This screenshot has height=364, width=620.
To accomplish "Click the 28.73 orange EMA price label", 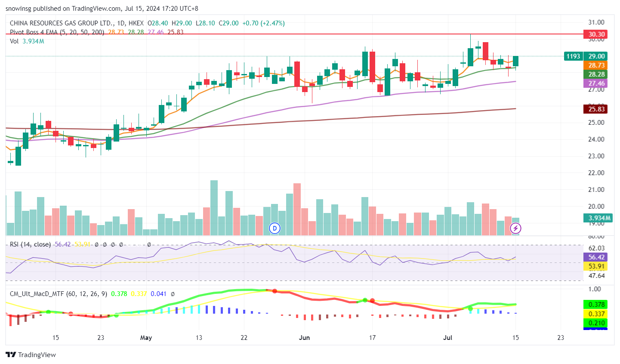I will [x=595, y=65].
